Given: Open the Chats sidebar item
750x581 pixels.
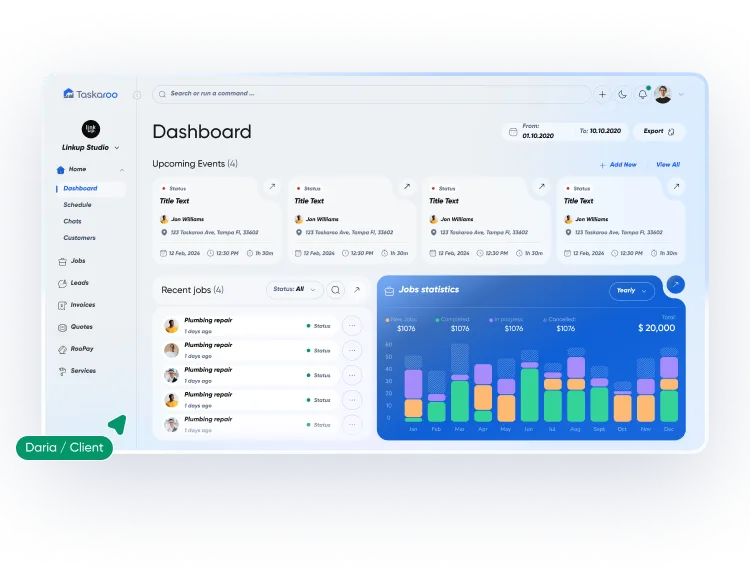Looking at the screenshot, I should pos(72,221).
